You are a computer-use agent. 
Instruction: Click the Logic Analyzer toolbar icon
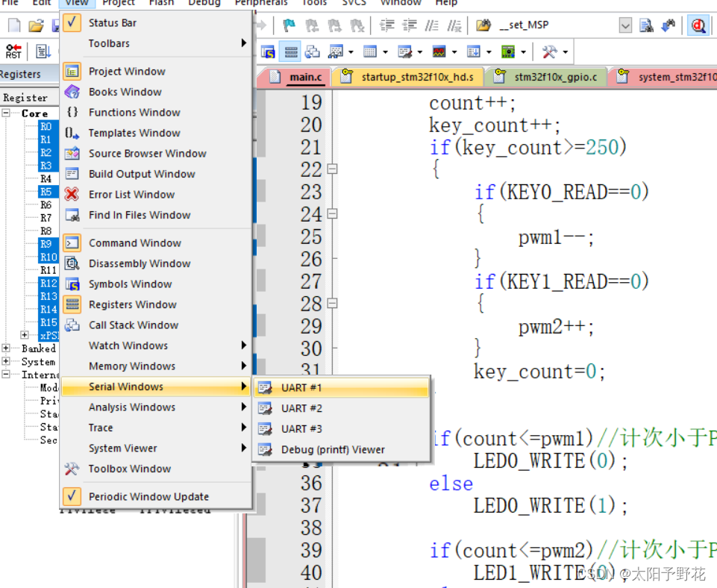439,51
